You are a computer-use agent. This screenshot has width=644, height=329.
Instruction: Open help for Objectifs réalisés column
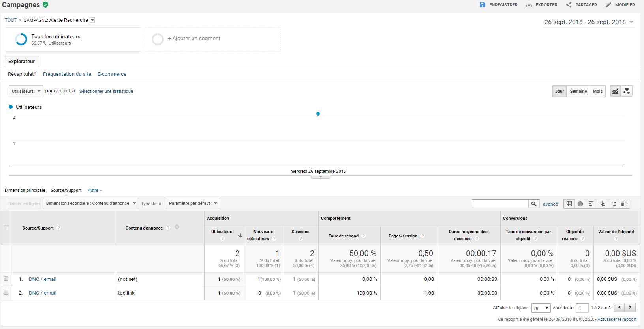pos(582,239)
